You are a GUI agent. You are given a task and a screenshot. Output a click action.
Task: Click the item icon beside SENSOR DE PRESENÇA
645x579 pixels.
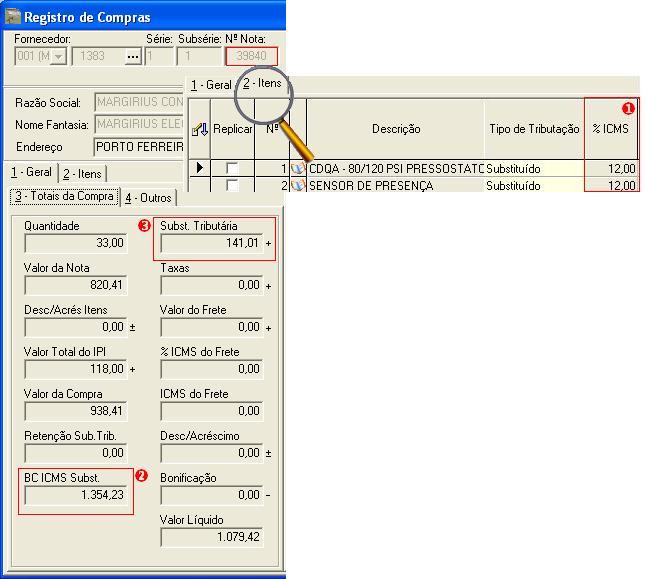(298, 185)
